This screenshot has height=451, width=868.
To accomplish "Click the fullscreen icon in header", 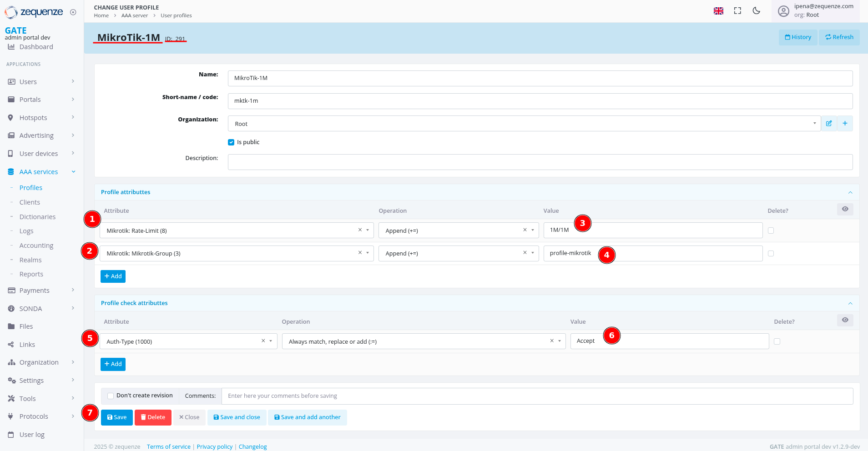I will (x=737, y=11).
